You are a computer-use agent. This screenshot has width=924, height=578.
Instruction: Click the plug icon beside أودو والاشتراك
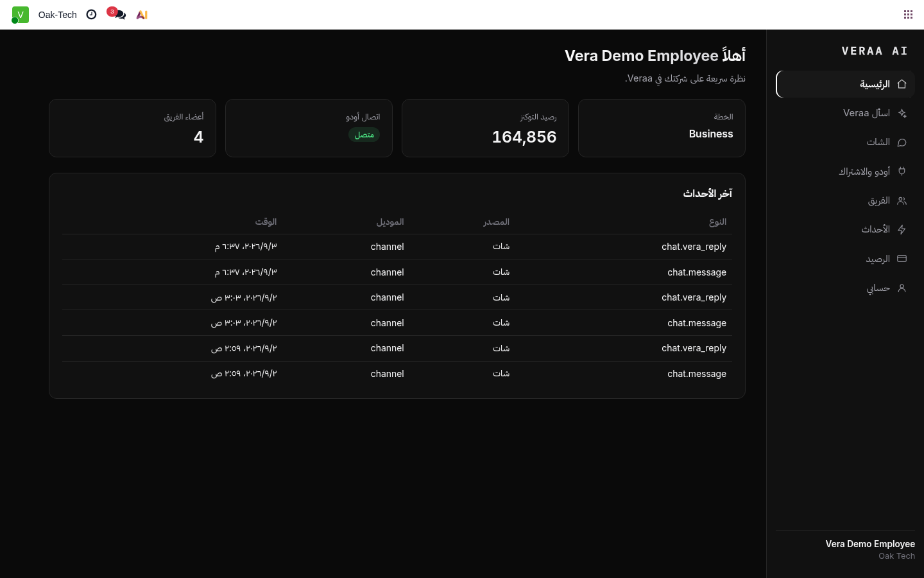tap(902, 171)
